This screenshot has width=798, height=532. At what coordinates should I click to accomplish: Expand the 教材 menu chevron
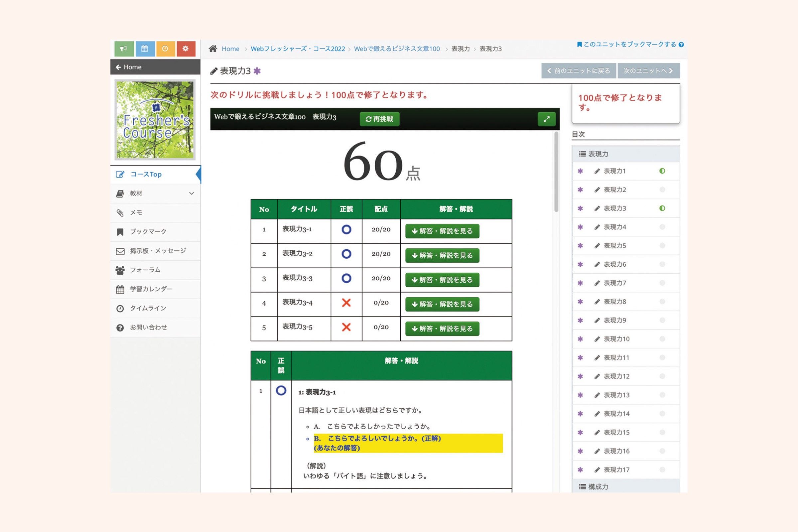point(192,194)
